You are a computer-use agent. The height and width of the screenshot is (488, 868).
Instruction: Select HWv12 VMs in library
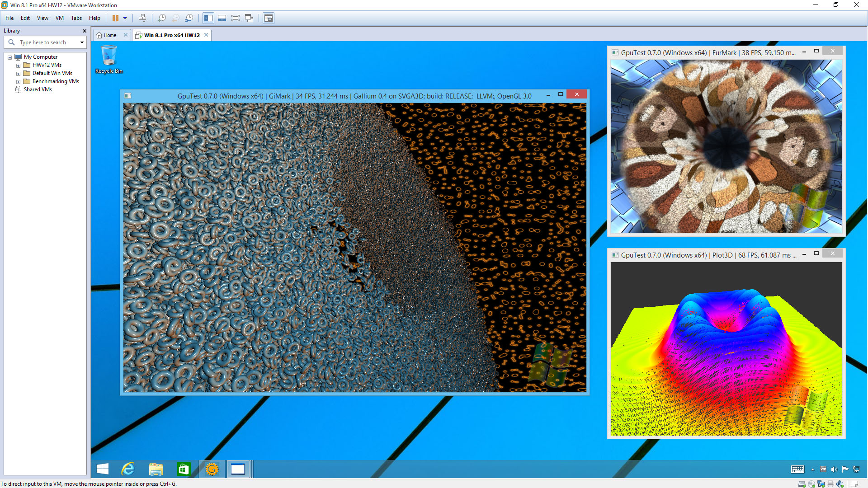point(47,65)
